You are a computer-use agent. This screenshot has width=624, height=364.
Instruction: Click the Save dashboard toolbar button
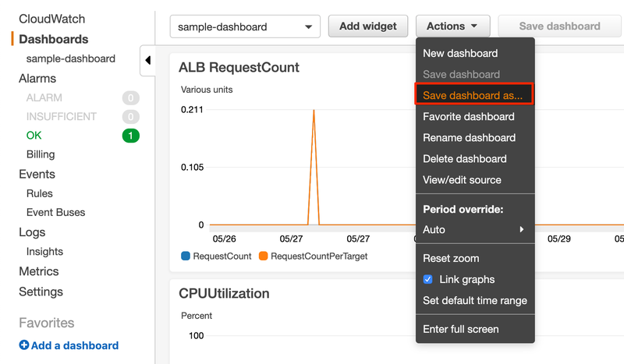click(559, 27)
